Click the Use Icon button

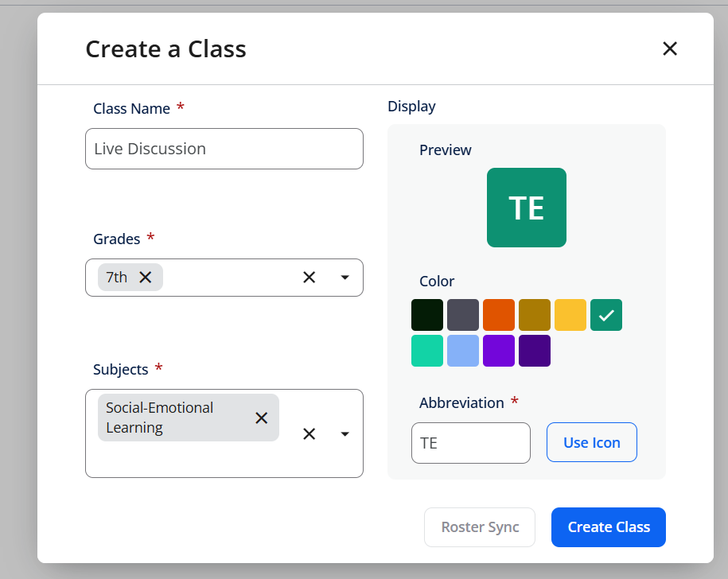tap(591, 442)
